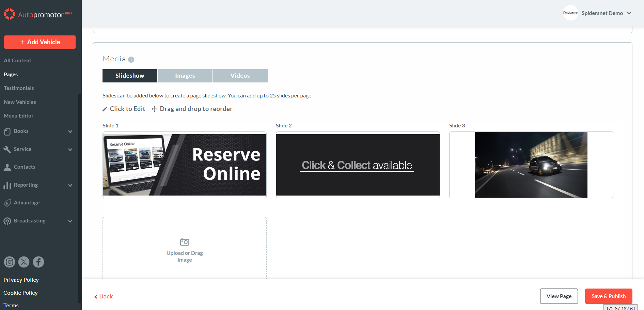Screen dimensions: 644x310
Task: Expand the Service sidebar section
Action: pos(70,150)
